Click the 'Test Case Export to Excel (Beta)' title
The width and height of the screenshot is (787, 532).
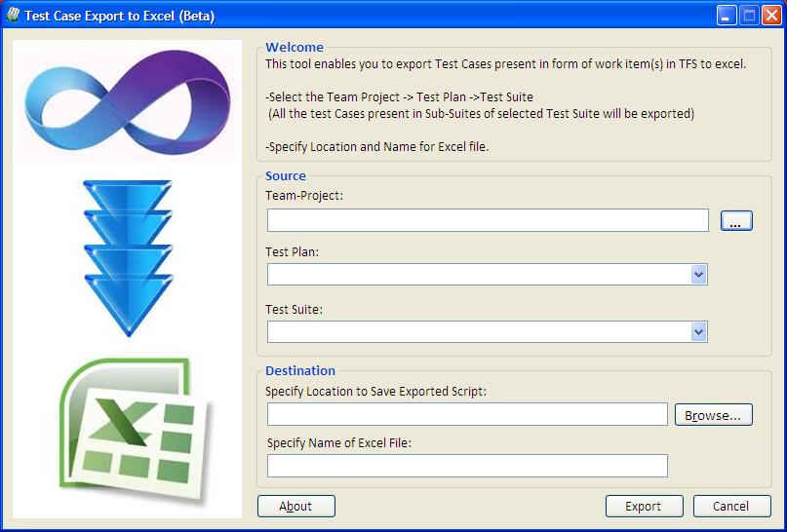pyautogui.click(x=119, y=16)
